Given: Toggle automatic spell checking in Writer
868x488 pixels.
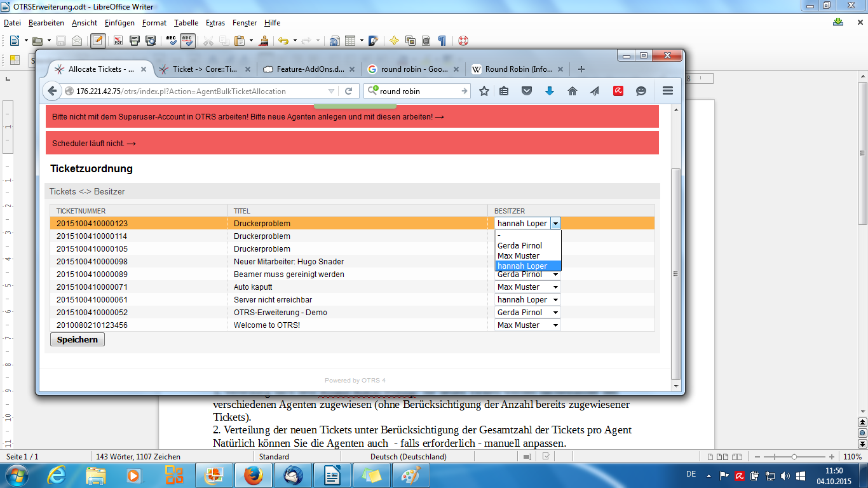Looking at the screenshot, I should 187,41.
